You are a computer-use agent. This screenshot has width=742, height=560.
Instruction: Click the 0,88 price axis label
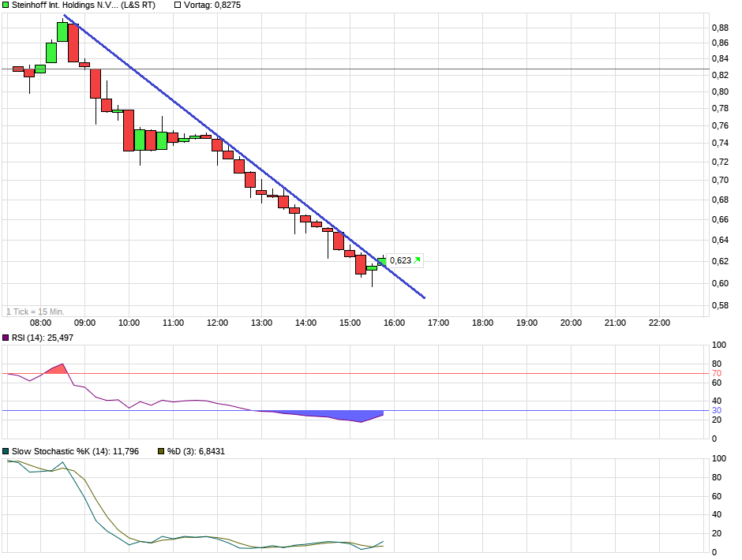720,28
